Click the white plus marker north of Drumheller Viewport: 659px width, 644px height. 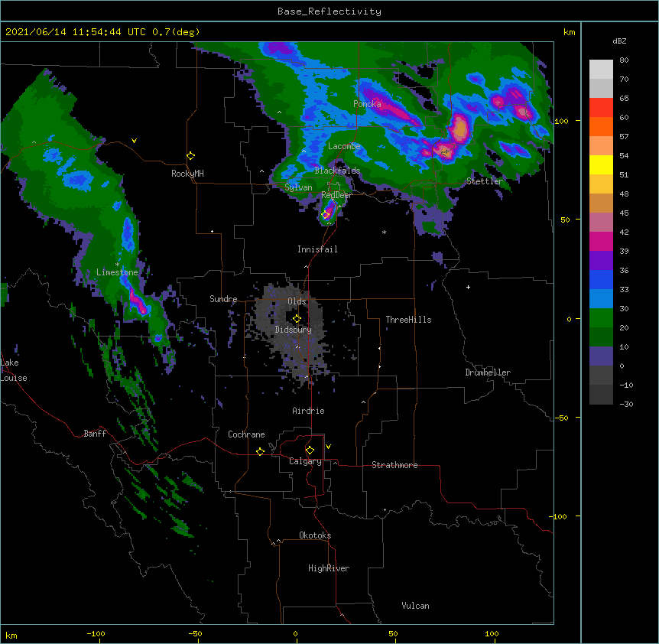(x=468, y=287)
